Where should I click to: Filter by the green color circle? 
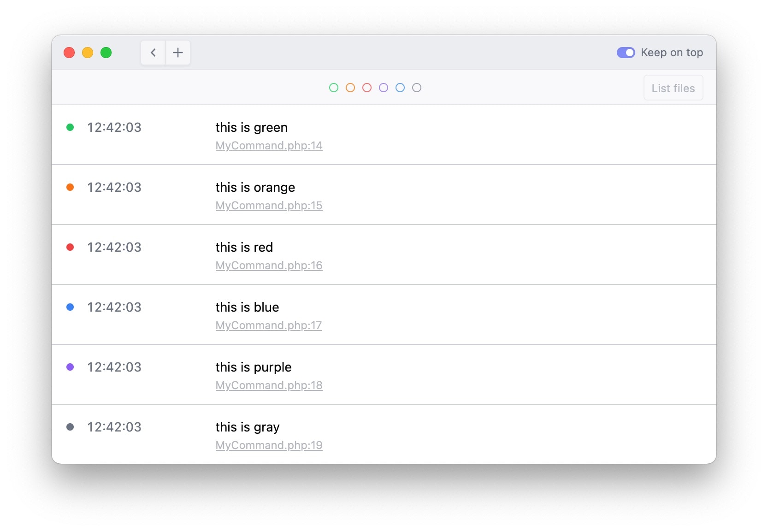point(334,88)
